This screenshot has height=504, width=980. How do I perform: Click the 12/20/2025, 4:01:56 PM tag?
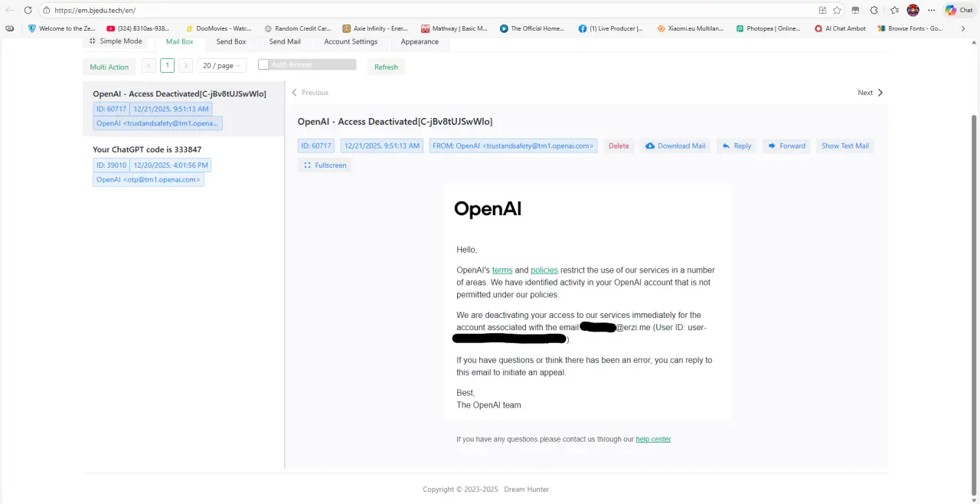(170, 165)
